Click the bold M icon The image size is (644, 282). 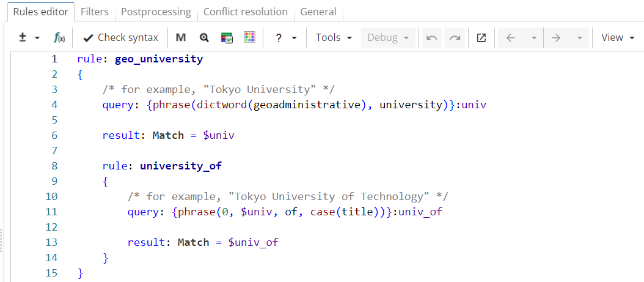pyautogui.click(x=181, y=38)
